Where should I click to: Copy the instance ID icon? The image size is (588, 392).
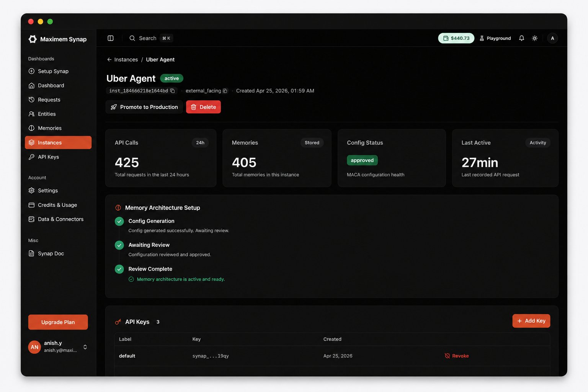click(x=173, y=91)
